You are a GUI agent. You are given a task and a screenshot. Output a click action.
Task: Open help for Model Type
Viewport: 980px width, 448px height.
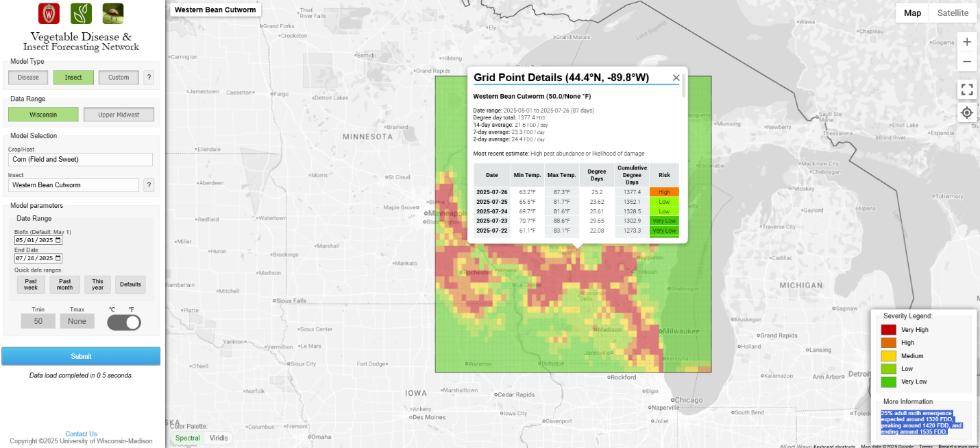149,78
